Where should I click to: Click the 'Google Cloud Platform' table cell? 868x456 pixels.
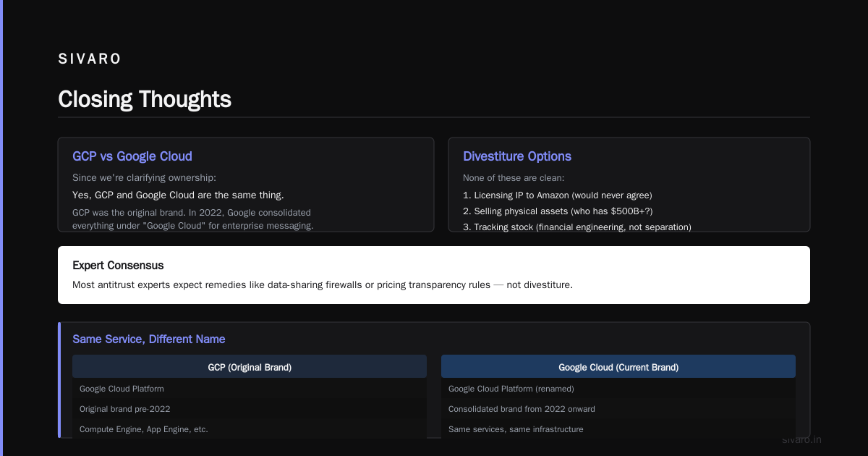click(x=250, y=389)
